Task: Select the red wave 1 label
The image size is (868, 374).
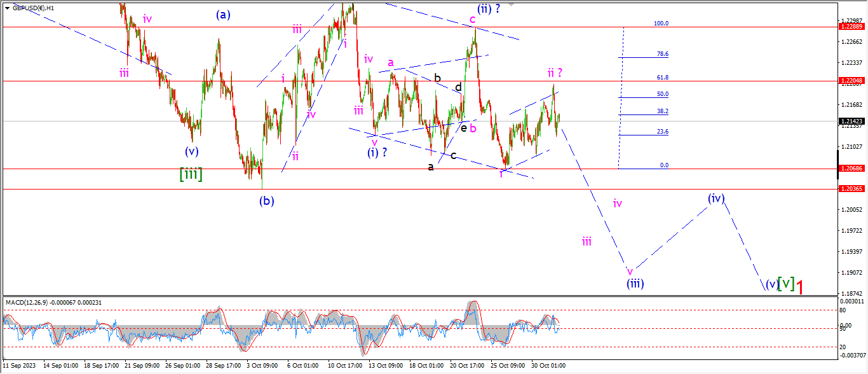Action: [801, 287]
